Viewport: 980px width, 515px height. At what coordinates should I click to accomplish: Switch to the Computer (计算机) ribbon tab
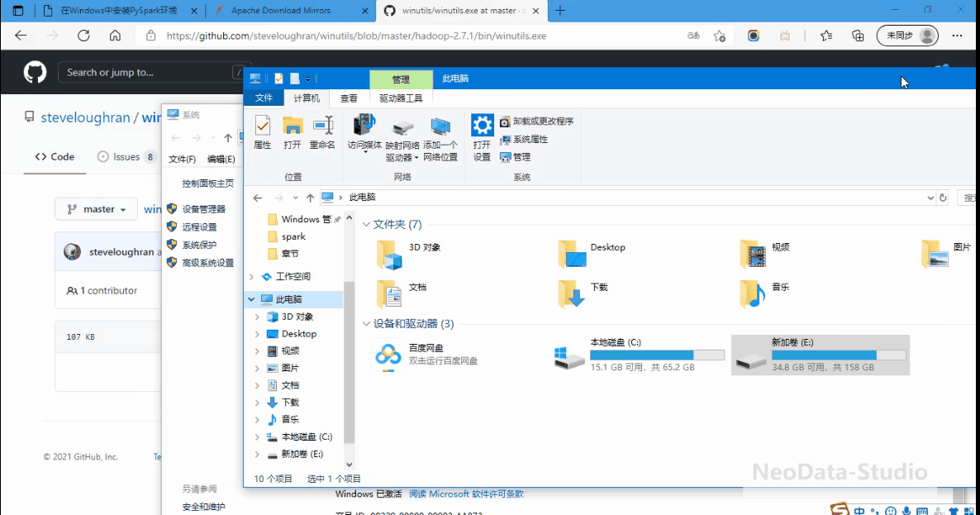tap(307, 98)
